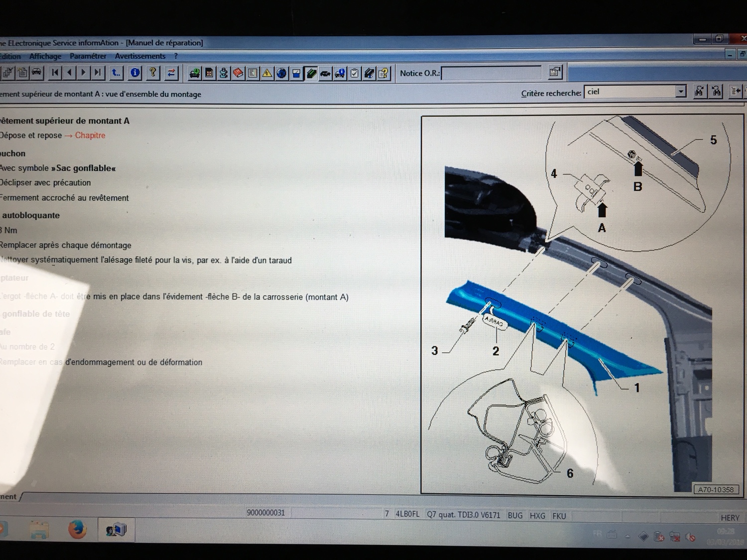
Task: Launch Firefox from the taskbar
Action: (77, 529)
